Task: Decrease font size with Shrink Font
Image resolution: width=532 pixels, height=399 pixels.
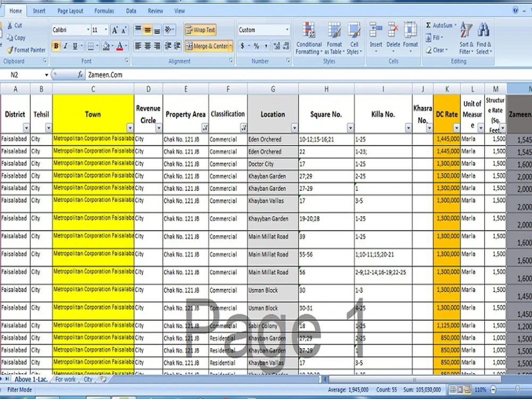Action: [x=124, y=30]
